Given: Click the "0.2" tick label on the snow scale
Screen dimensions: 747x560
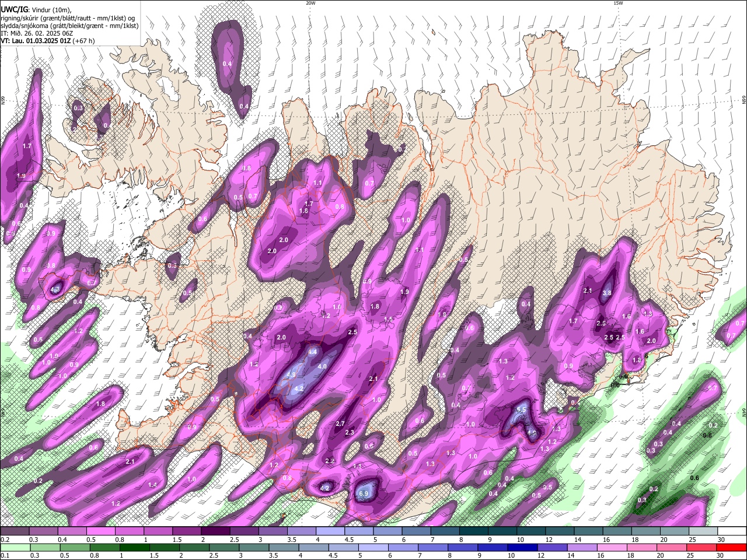Looking at the screenshot, I should [x=5, y=540].
